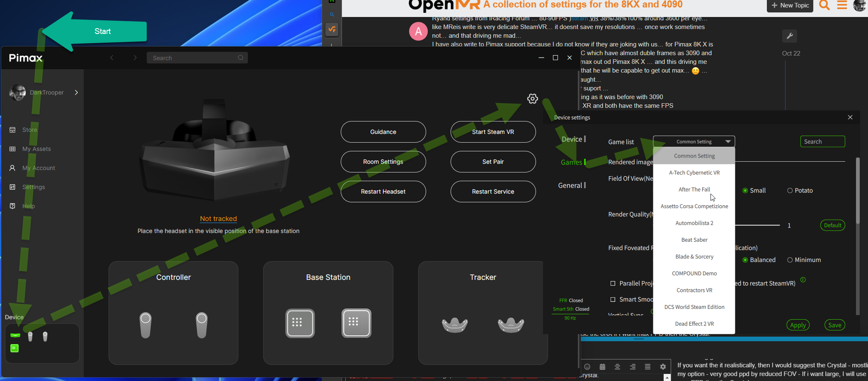This screenshot has height=381, width=868.
Task: Switch to the Device settings tab
Action: click(x=572, y=139)
